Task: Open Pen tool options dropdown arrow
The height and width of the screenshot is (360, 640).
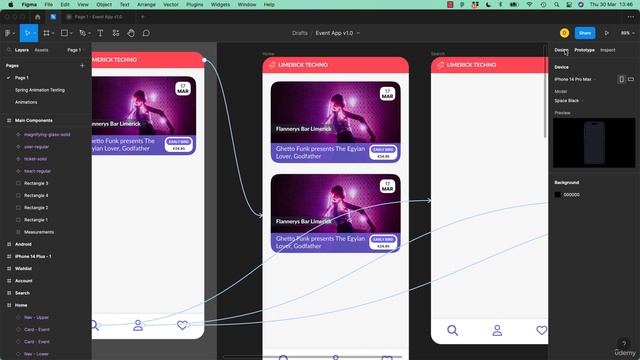Action: [89, 33]
